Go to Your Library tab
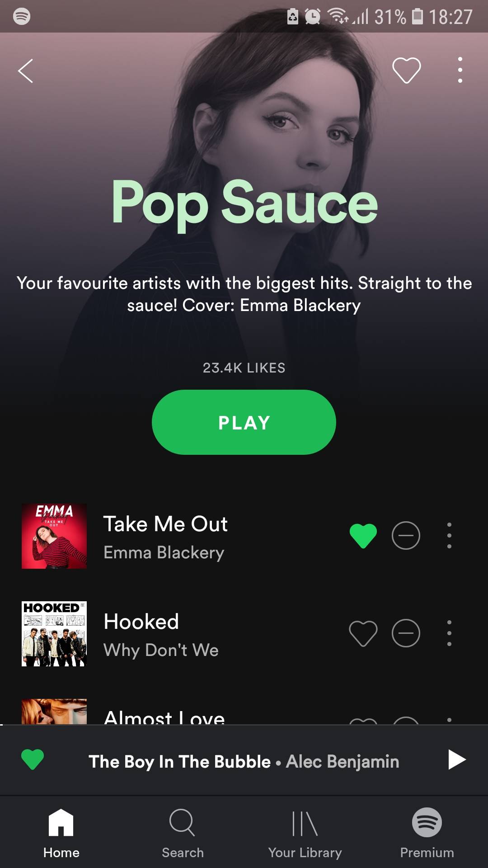 point(305,834)
